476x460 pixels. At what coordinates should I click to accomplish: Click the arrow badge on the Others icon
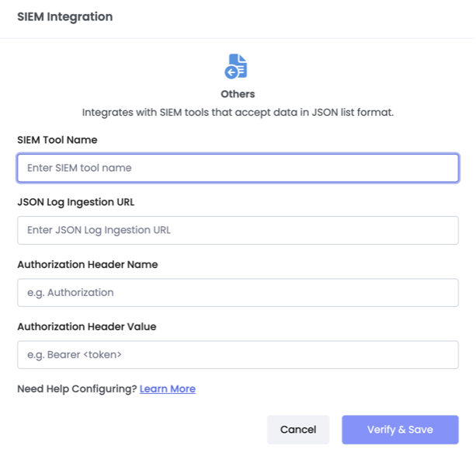[231, 72]
